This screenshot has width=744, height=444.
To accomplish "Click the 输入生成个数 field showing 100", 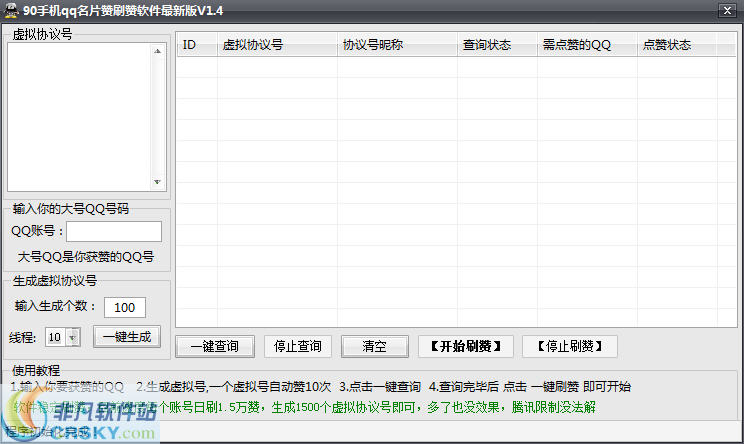I will coord(125,307).
